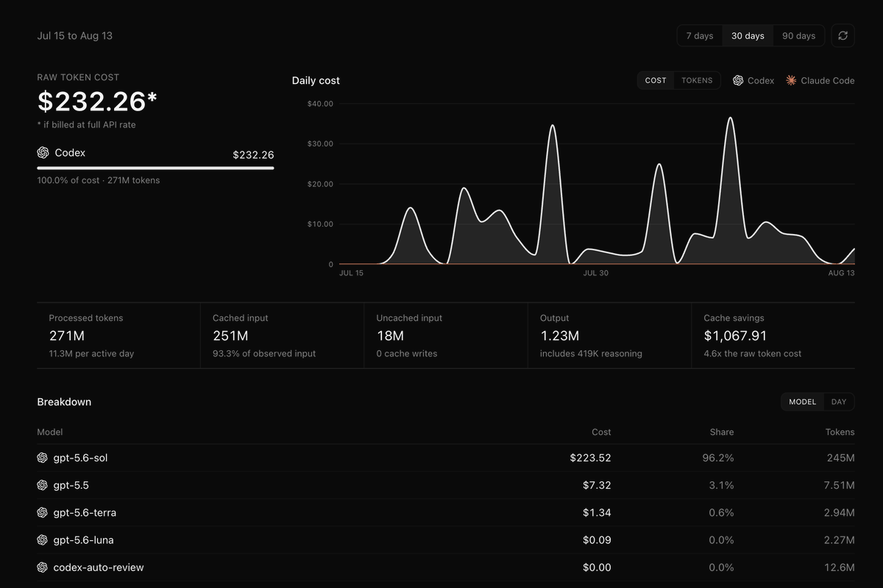Image resolution: width=883 pixels, height=588 pixels.
Task: Click the gpt-5.6-sol row model icon
Action: pos(43,458)
